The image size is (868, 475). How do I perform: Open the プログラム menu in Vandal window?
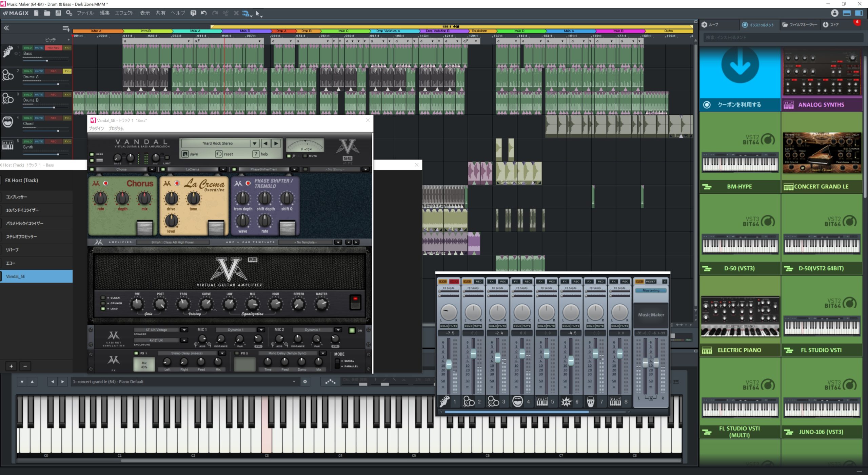pos(116,129)
